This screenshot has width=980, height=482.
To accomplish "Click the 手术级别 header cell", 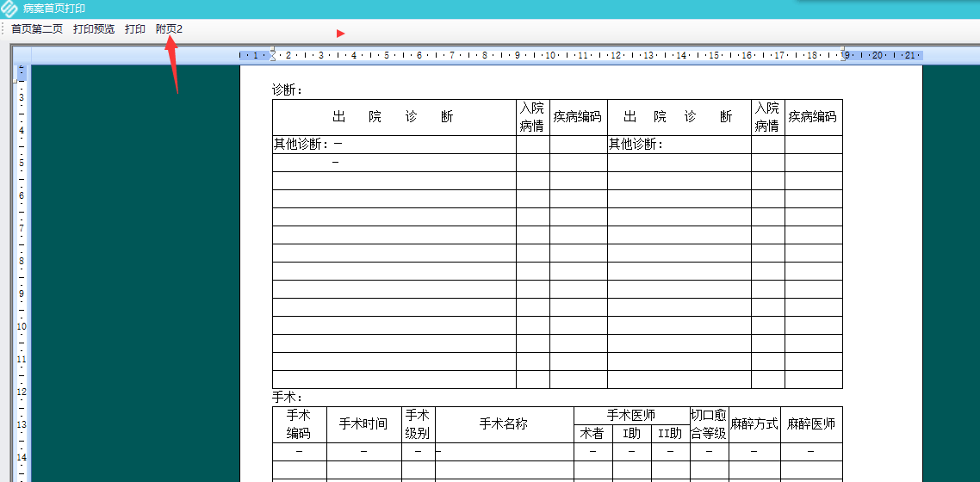I will [419, 424].
